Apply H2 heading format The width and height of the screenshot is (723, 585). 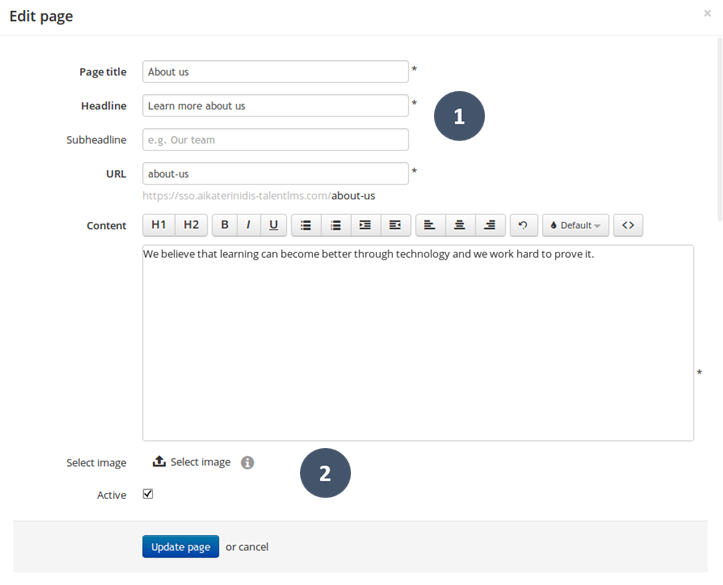pos(191,225)
